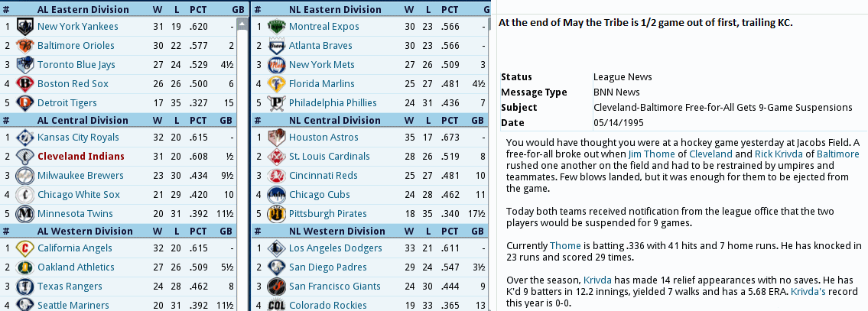The image size is (868, 311).
Task: Sort by PCT column in AL Eastern header
Action: click(x=198, y=9)
